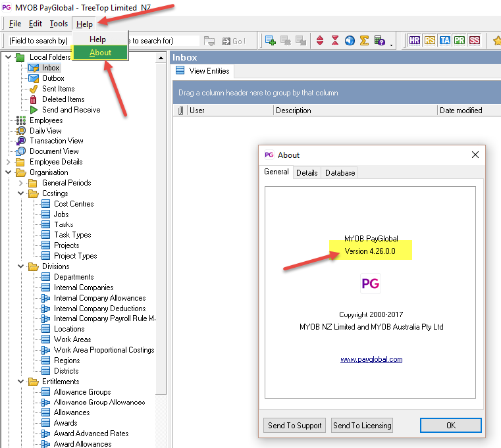Screen dimensions: 501x448
Task: Collapse the Organisation tree node
Action: (9, 172)
